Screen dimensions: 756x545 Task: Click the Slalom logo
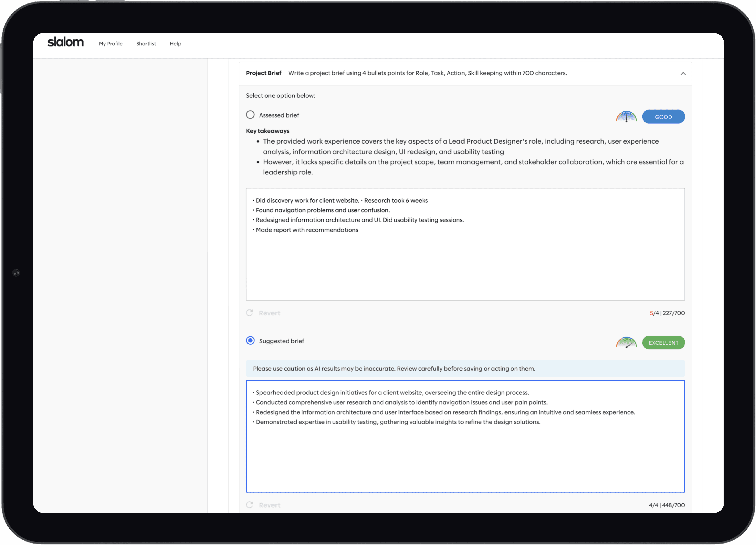tap(65, 42)
